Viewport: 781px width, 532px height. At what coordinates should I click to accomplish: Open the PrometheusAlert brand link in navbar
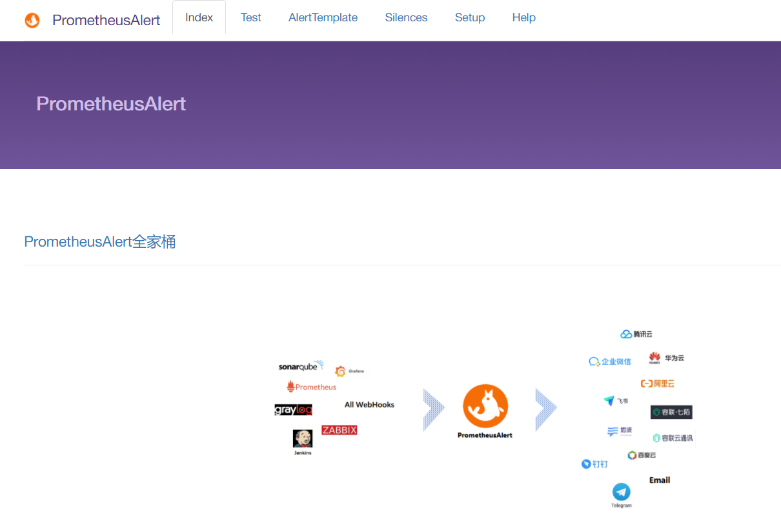(107, 20)
